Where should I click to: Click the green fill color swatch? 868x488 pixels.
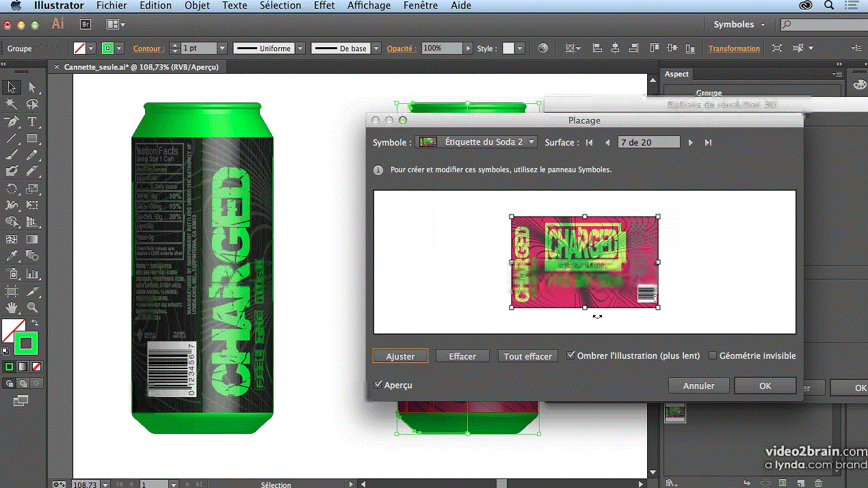tap(25, 342)
